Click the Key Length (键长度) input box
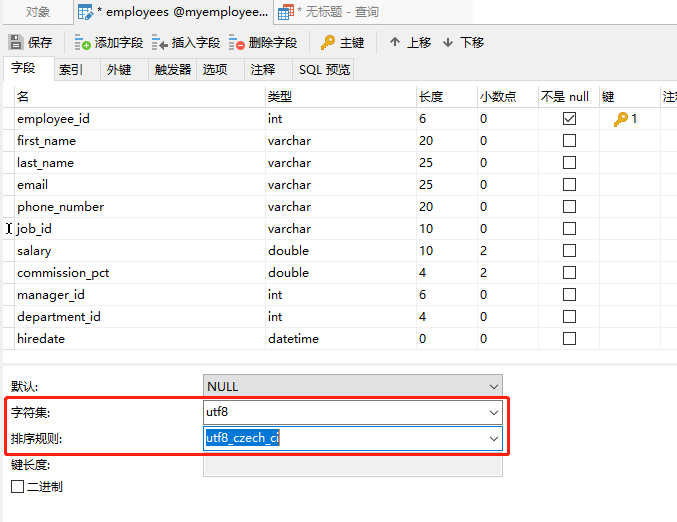Image resolution: width=677 pixels, height=522 pixels. point(353,464)
